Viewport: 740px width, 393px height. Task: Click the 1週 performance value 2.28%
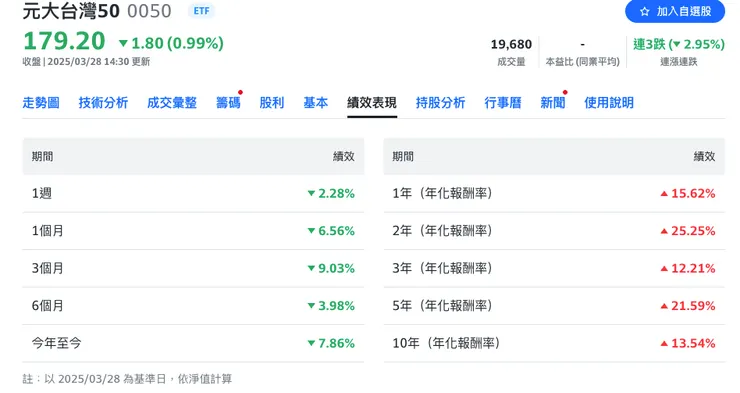click(x=331, y=193)
